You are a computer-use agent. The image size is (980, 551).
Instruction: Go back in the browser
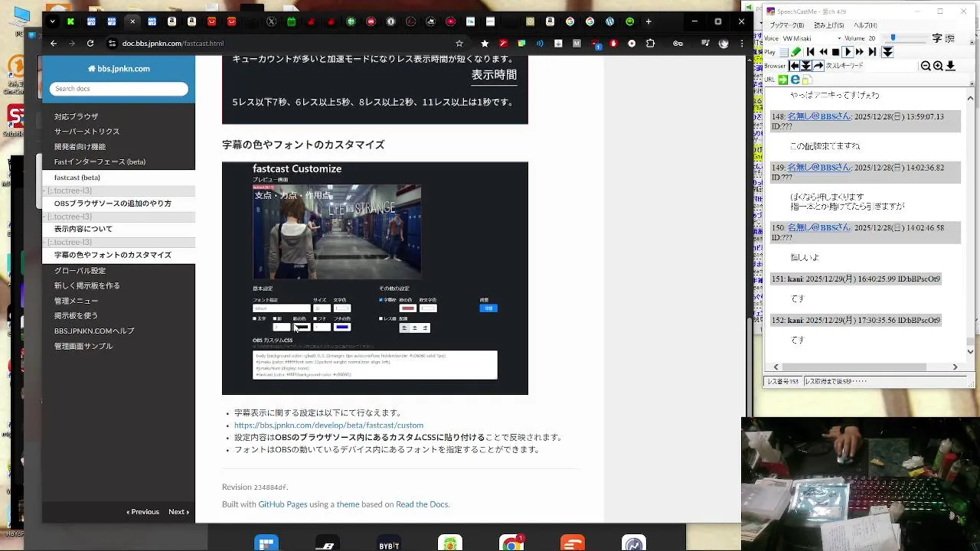click(x=53, y=44)
